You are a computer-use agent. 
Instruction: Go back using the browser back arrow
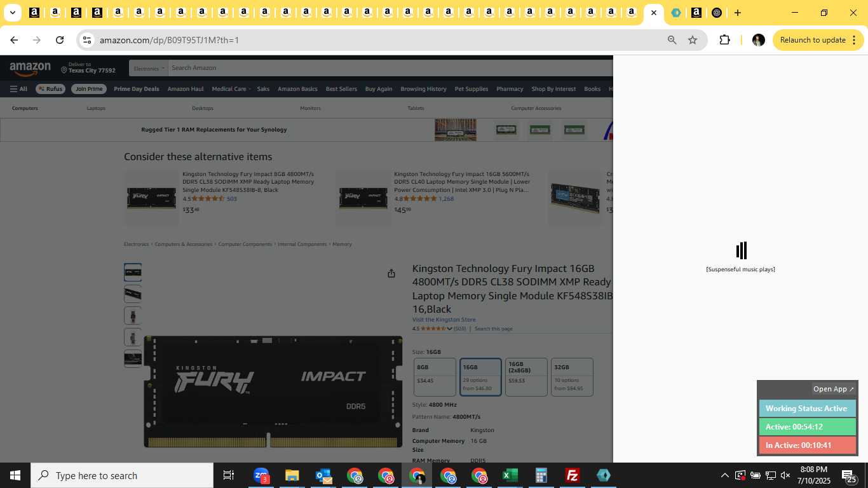[x=14, y=40]
